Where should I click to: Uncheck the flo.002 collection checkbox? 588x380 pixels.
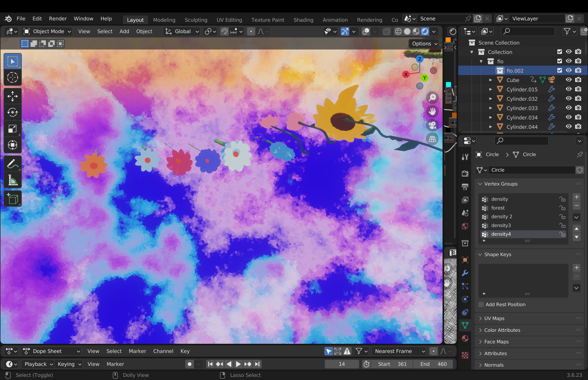pos(559,71)
